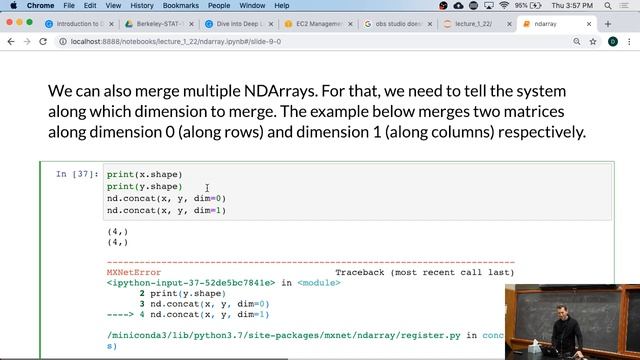Close the EC2 Management tab

point(350,24)
